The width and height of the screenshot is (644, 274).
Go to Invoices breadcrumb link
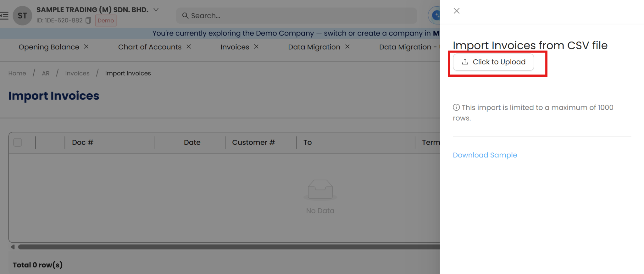(x=77, y=73)
